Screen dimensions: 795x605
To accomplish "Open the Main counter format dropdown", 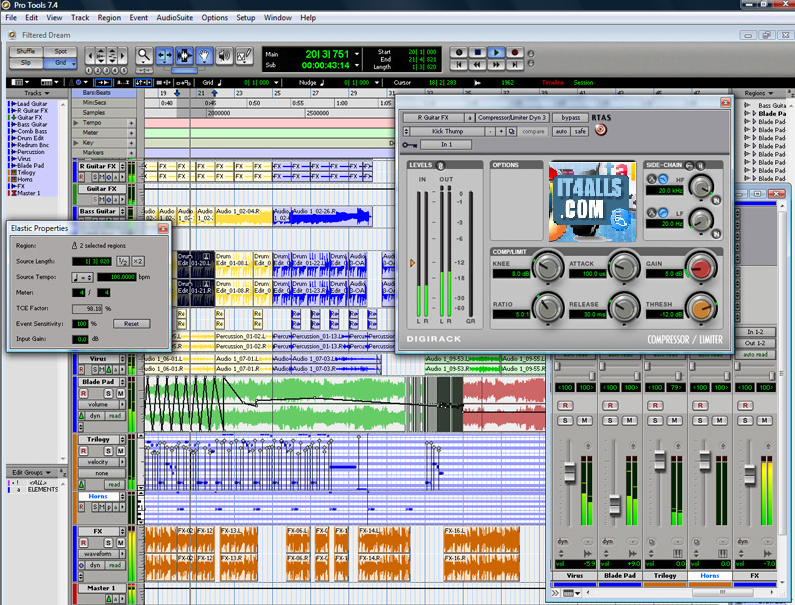I will pyautogui.click(x=357, y=54).
